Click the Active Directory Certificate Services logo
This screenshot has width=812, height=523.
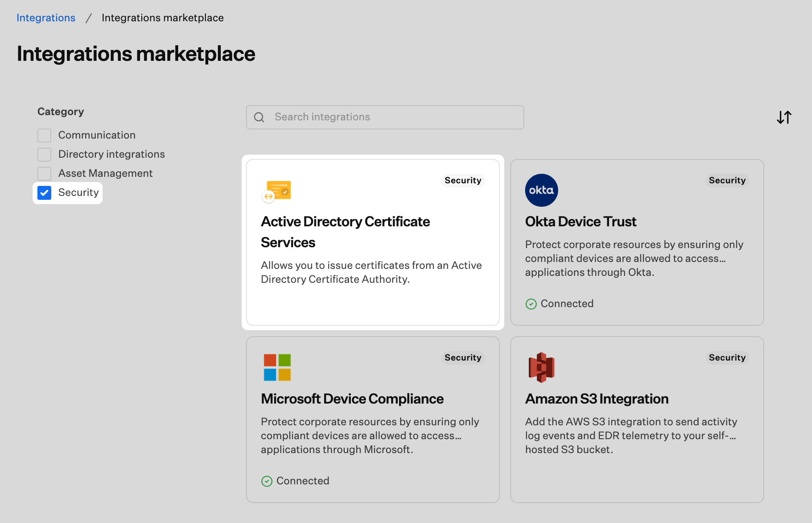click(x=277, y=191)
